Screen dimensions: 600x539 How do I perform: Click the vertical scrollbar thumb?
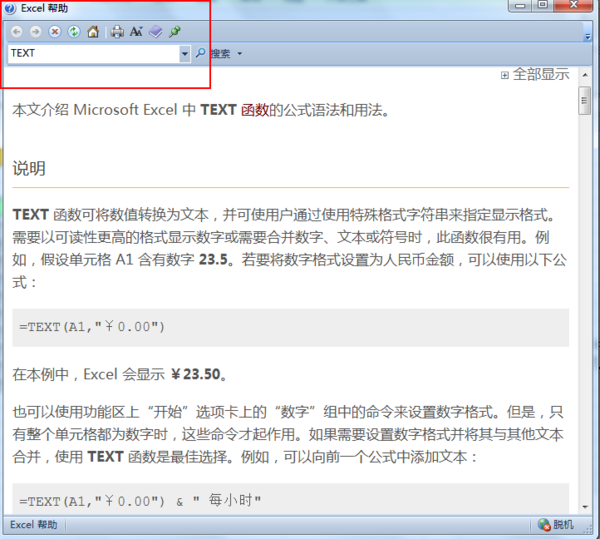[584, 101]
